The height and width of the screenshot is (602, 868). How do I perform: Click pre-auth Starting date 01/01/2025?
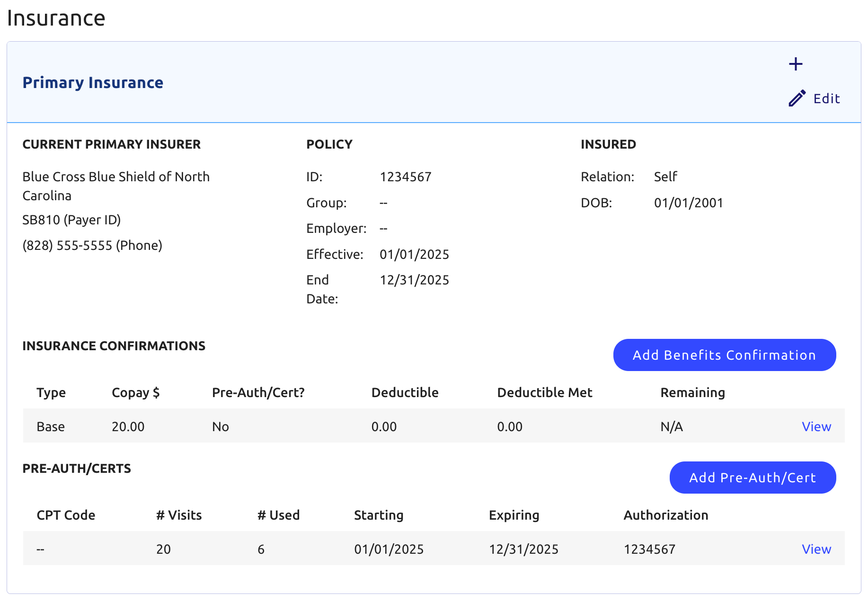coord(389,549)
